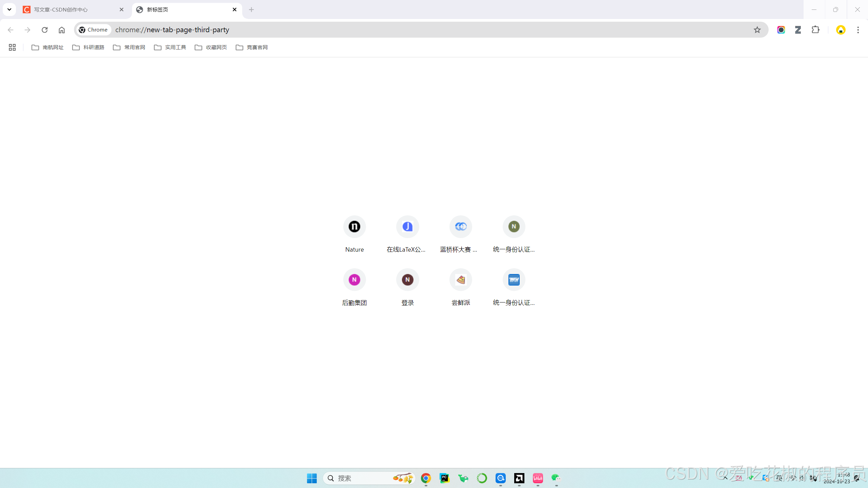The width and height of the screenshot is (868, 488).
Task: Open the Chrome three-dot menu
Action: (x=858, y=30)
